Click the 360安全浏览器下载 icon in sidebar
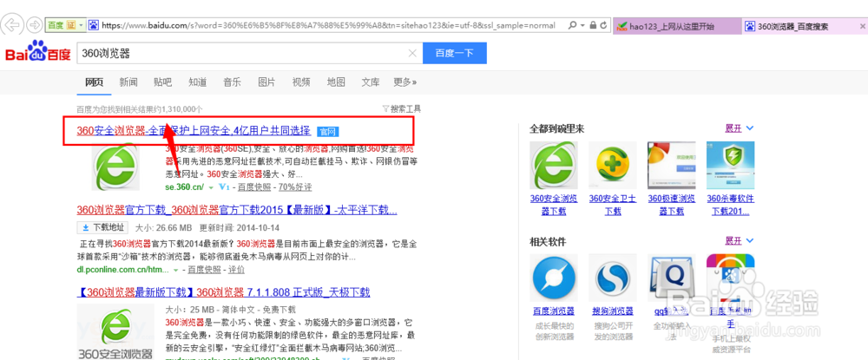This screenshot has height=360, width=868. tap(554, 166)
